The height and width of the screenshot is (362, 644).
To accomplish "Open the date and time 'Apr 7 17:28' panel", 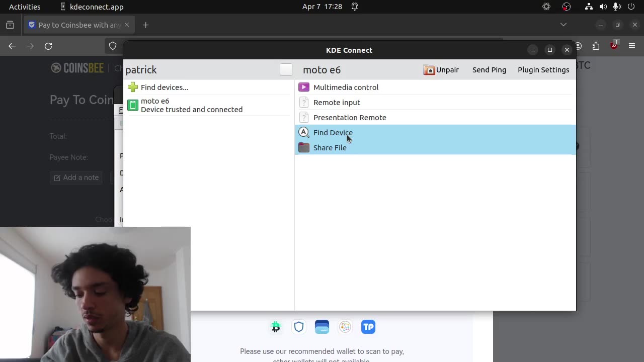I will point(322,7).
